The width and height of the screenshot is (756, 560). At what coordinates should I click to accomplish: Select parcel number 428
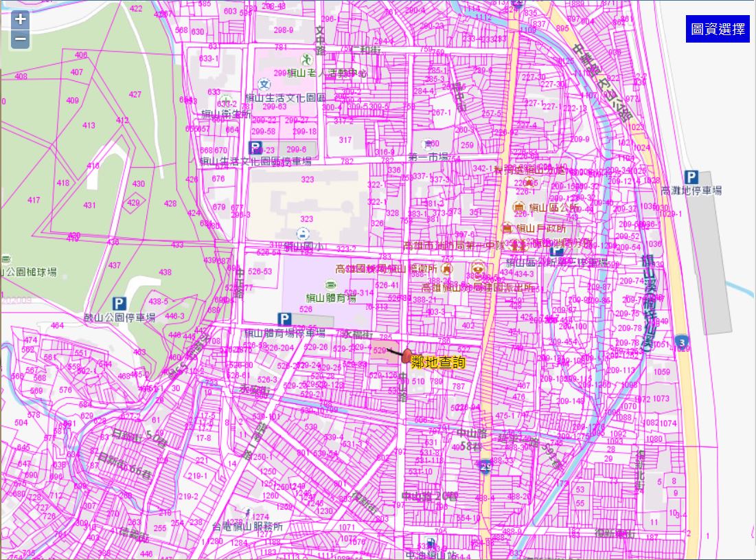point(170,203)
